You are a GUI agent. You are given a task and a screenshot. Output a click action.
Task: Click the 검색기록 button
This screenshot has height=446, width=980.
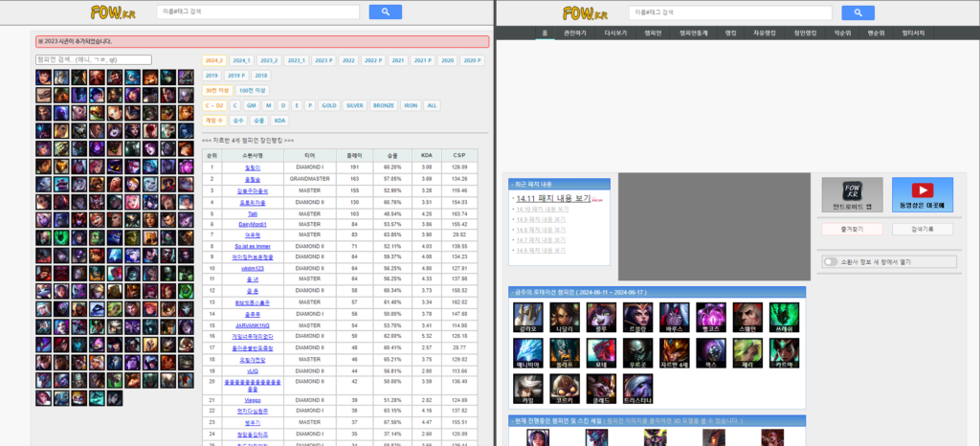click(x=923, y=230)
